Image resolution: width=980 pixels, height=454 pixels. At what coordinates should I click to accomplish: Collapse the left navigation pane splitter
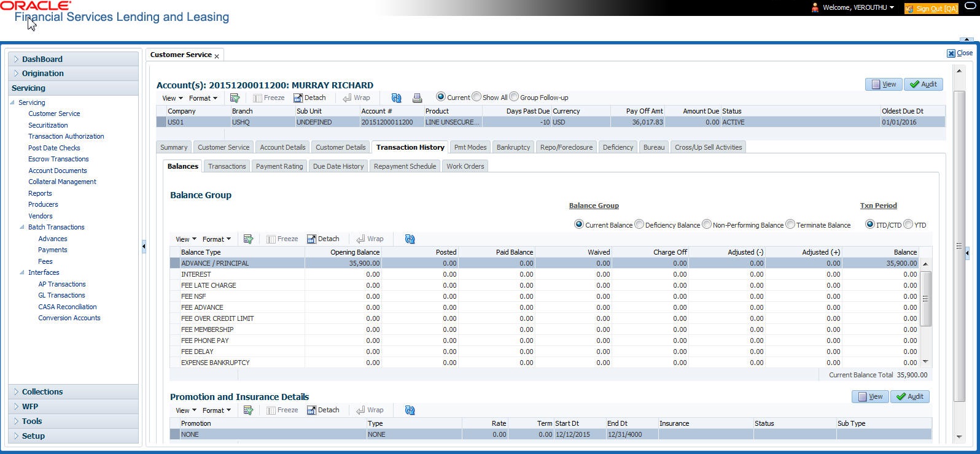[x=144, y=246]
